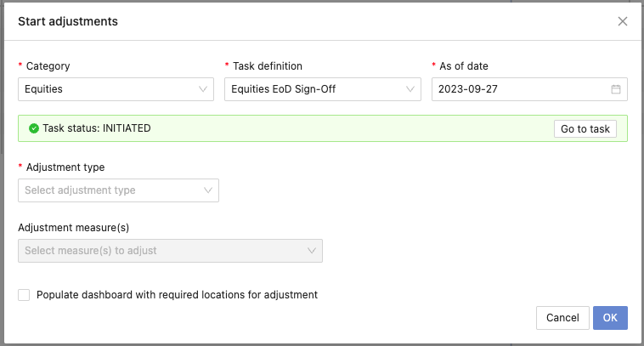This screenshot has width=644, height=346.
Task: Click the Populate dashboard checkbox label text
Action: tap(177, 295)
